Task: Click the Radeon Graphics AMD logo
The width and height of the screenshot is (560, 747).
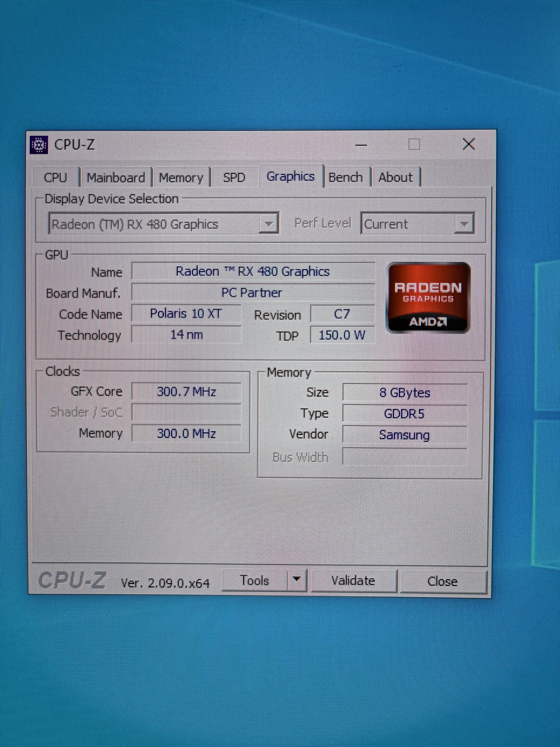Action: [x=429, y=297]
